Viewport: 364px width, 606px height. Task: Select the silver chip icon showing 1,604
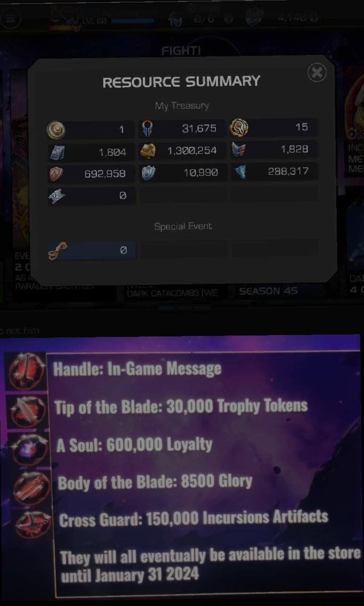(x=57, y=152)
